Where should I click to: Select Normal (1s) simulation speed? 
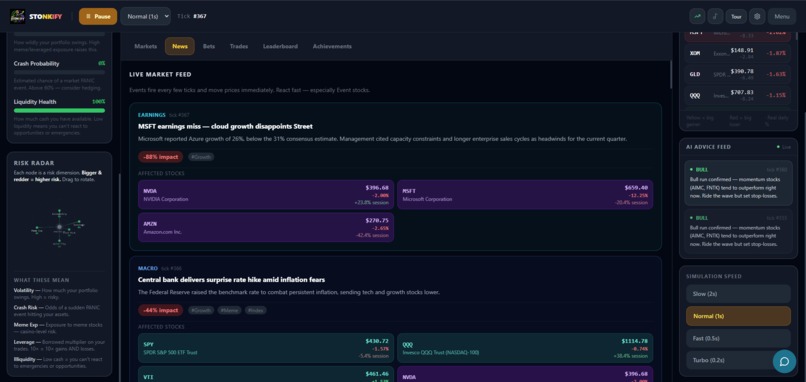738,316
